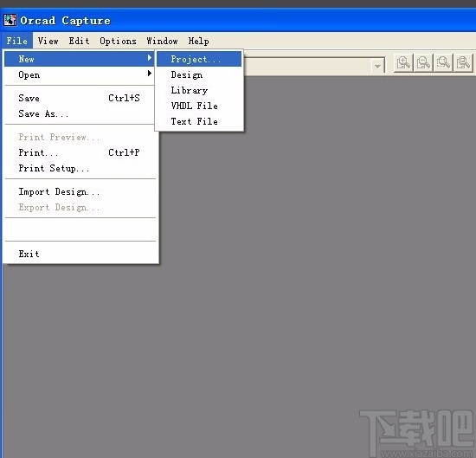The height and width of the screenshot is (458, 476).
Task: Click the grayed Print Preview... entry
Action: pyautogui.click(x=80, y=137)
